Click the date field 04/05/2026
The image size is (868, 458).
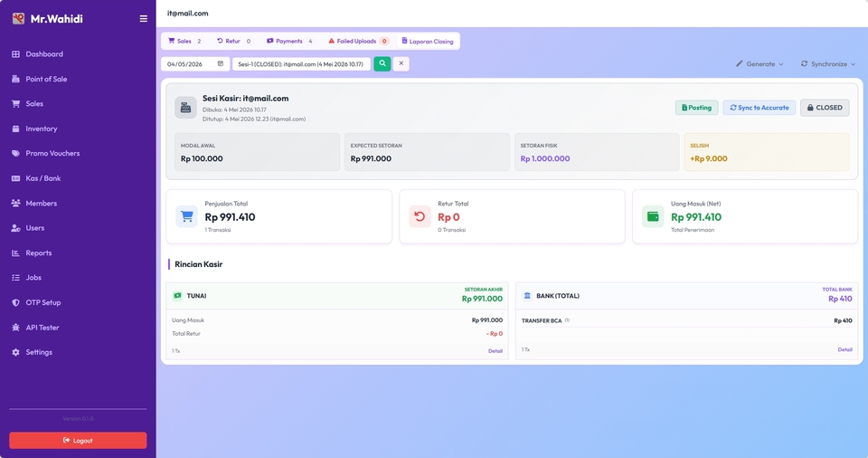click(x=195, y=63)
